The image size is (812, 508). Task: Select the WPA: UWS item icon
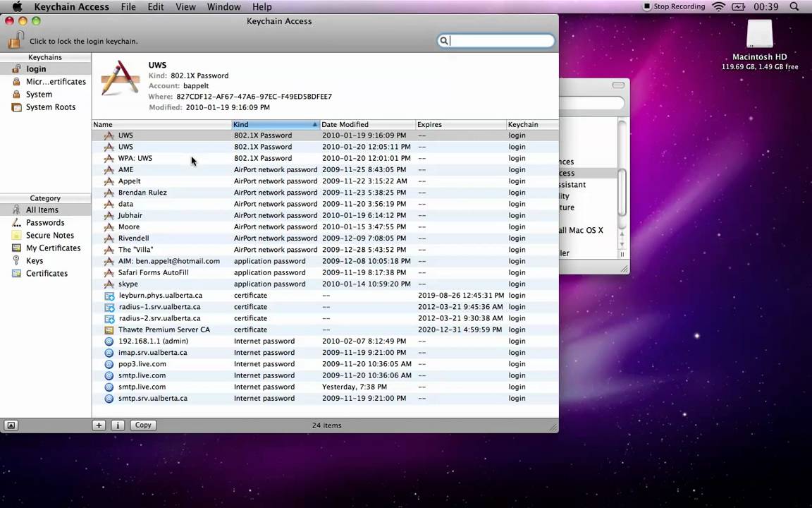point(109,158)
